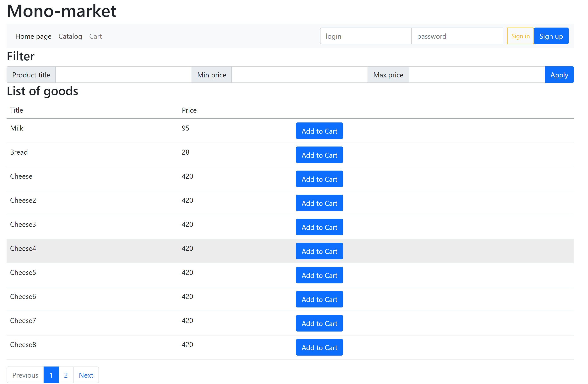Screen dimensions: 588x384
Task: Go to the Catalog page
Action: [70, 37]
